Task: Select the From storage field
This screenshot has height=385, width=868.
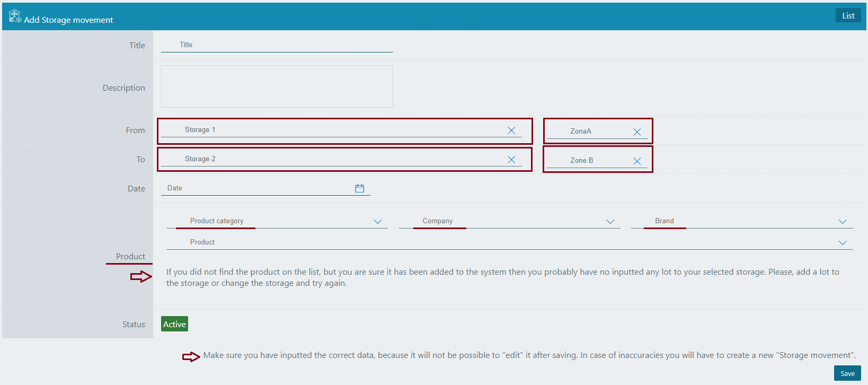Action: tap(329, 130)
